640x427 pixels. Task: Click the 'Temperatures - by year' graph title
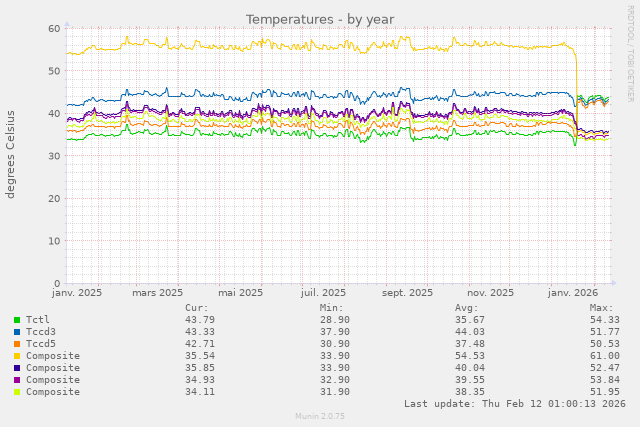[x=320, y=19]
